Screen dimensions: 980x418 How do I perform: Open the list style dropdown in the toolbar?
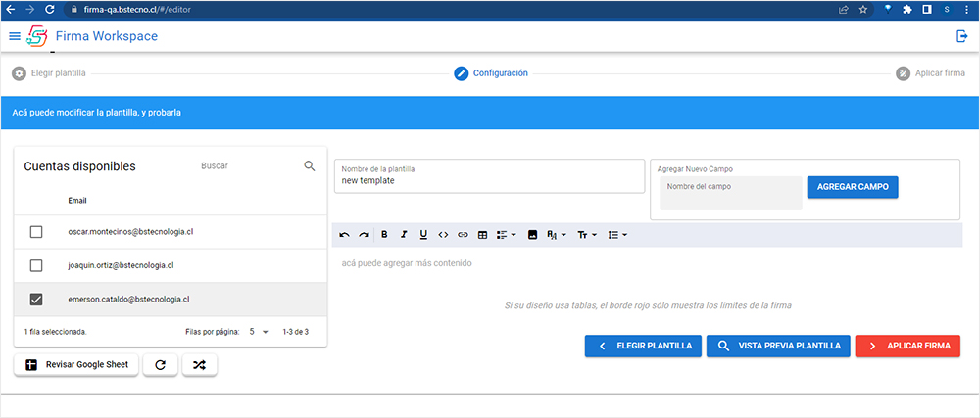(617, 235)
